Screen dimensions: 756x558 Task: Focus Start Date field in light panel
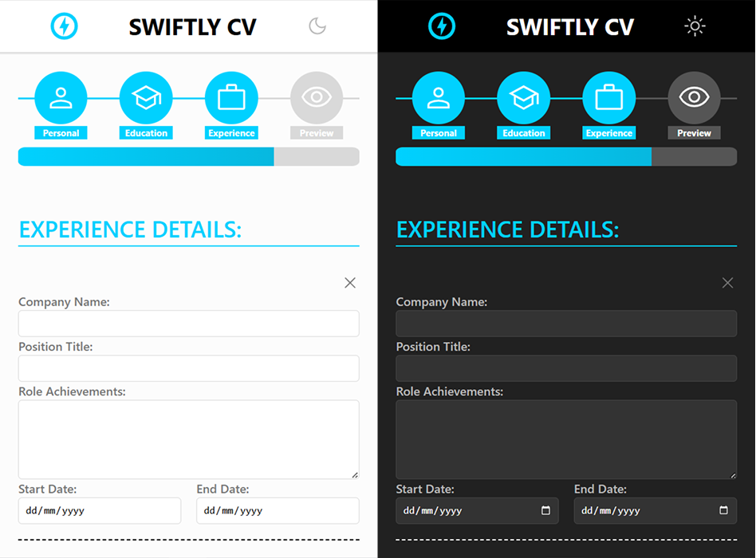click(100, 511)
